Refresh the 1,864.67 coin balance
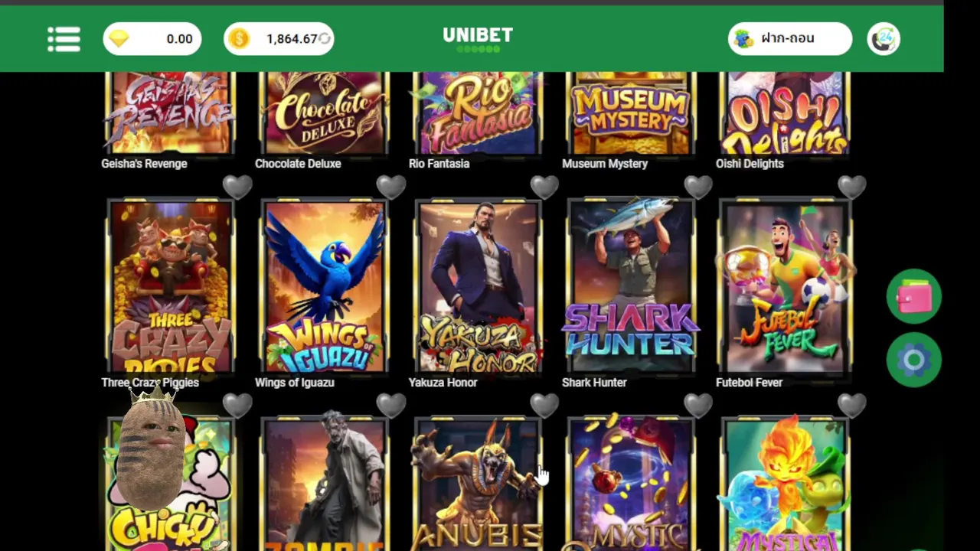The width and height of the screenshot is (980, 551). 325,39
